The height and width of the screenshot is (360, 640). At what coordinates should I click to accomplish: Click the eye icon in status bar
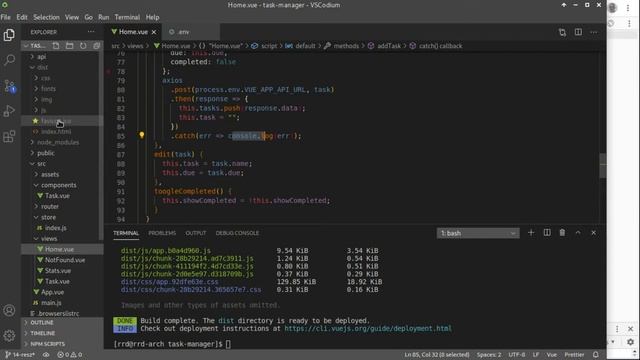point(46,355)
